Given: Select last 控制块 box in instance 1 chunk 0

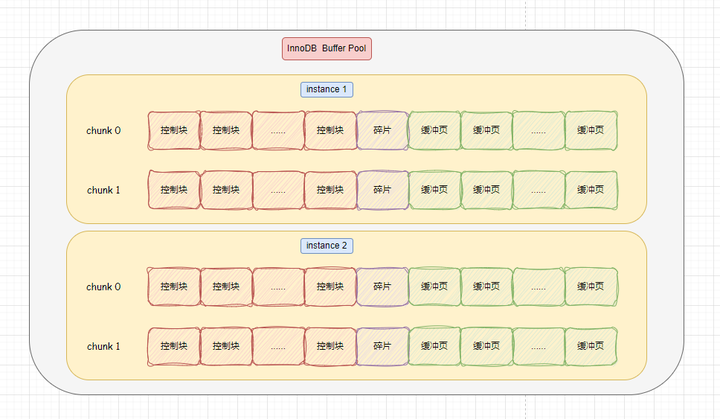Looking at the screenshot, I should click(x=331, y=130).
